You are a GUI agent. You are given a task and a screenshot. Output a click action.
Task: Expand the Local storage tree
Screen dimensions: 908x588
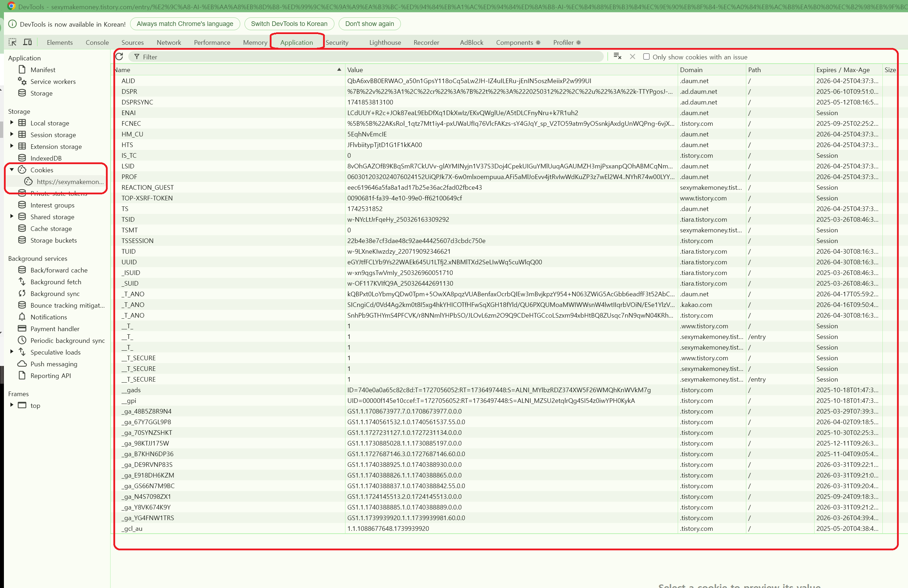[x=12, y=123]
